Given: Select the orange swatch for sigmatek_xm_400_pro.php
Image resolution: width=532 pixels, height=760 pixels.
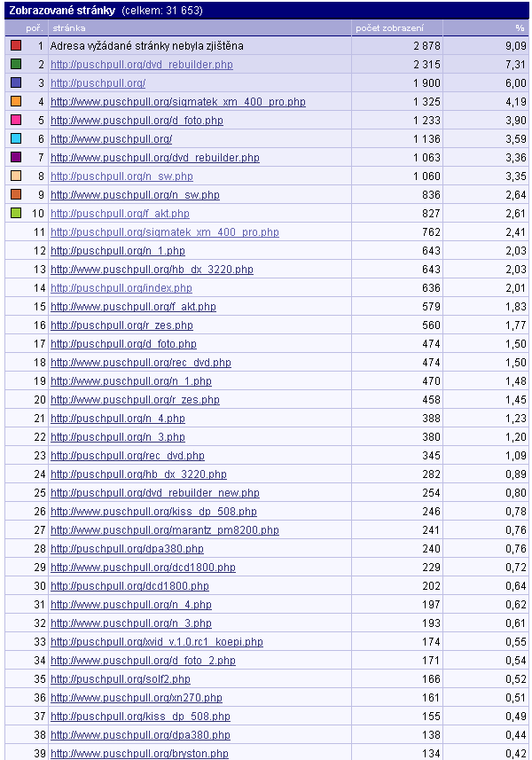Looking at the screenshot, I should point(16,101).
